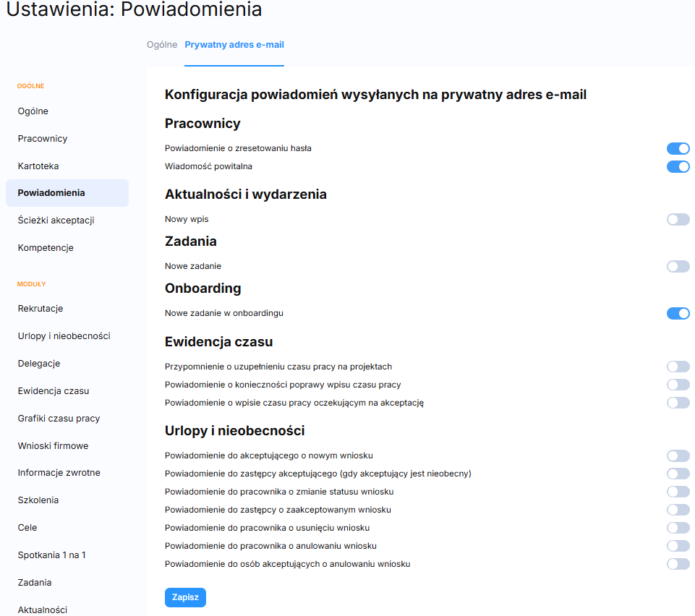Viewport: 695px width, 616px height.
Task: Select Delegacje from the modules list
Action: (39, 364)
